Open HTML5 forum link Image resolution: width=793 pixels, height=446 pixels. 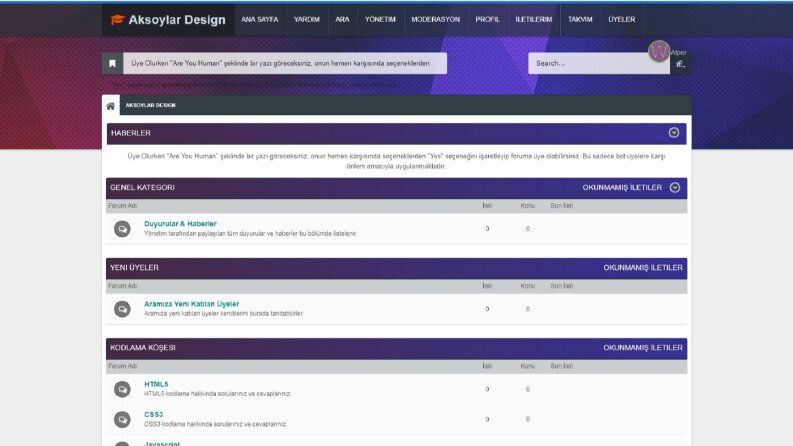[156, 384]
